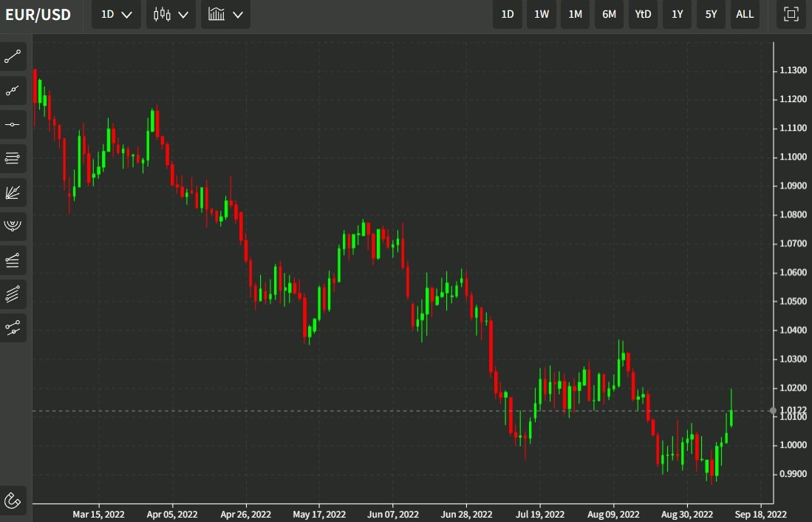Select the pitchfork drawing tool
The image size is (812, 522).
click(x=13, y=328)
